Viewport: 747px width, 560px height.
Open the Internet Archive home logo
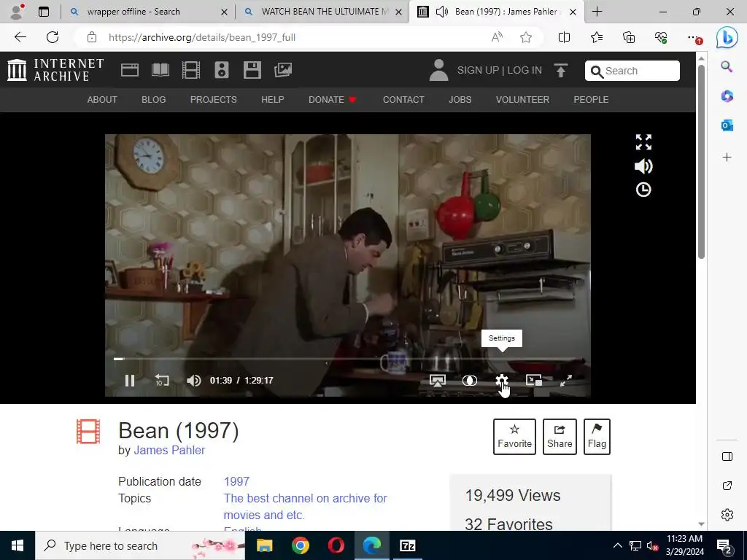tap(55, 70)
